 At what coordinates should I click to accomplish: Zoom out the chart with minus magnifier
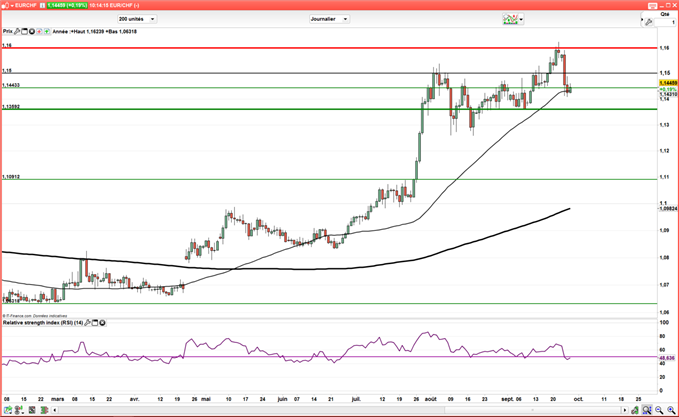click(659, 410)
